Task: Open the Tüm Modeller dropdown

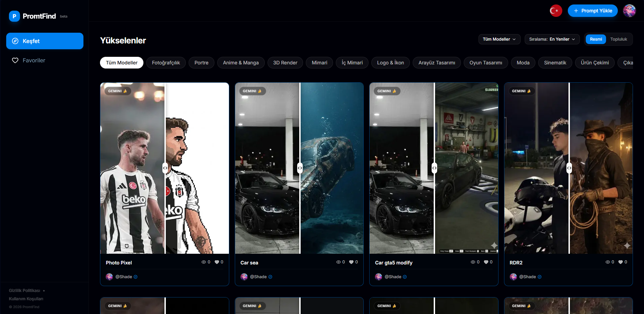Action: (x=499, y=39)
